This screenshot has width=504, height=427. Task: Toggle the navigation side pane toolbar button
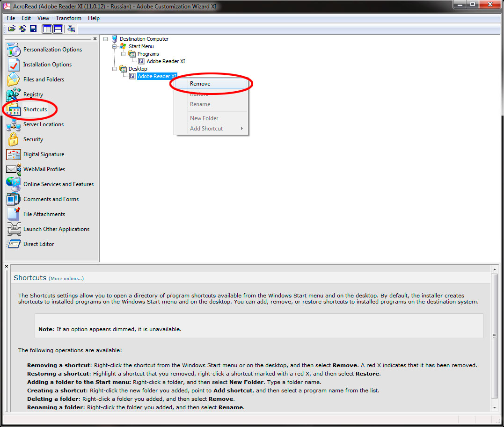click(x=47, y=29)
